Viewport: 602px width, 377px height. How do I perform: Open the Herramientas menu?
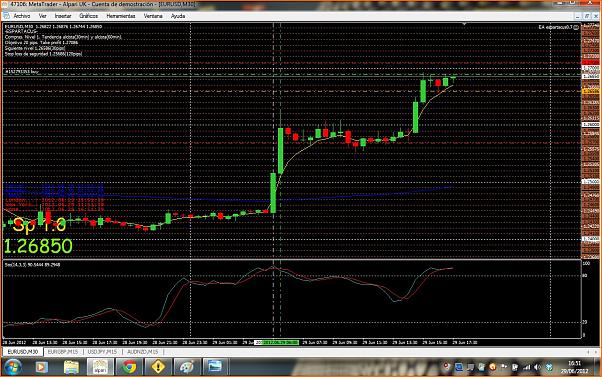[121, 16]
